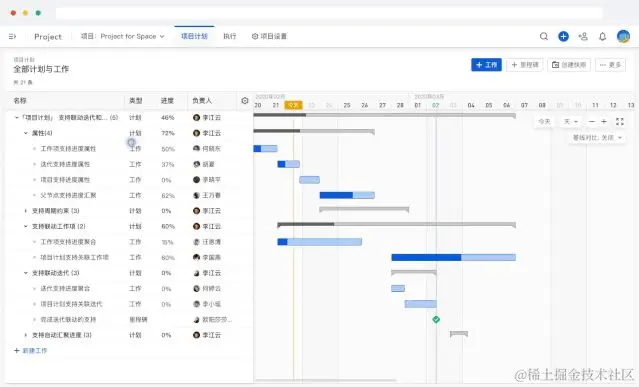Zoom out the Gantt with minus icon
Screen dimensions: 639x387
(592, 121)
